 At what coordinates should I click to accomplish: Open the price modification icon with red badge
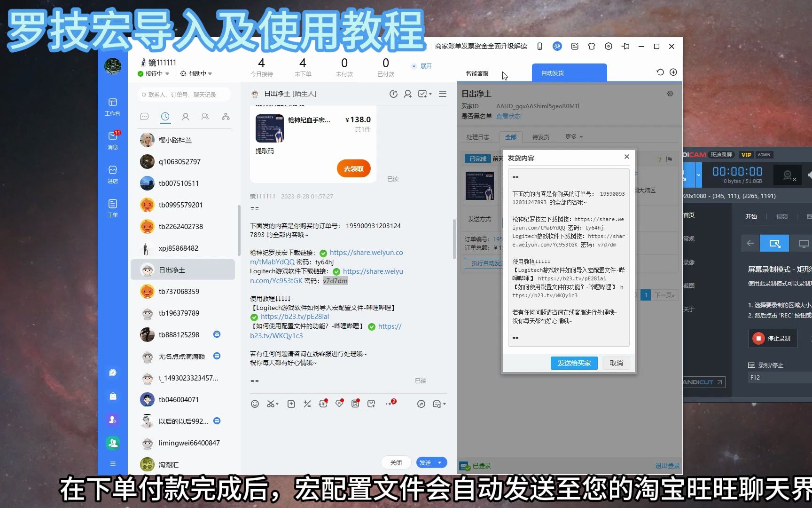pos(323,404)
